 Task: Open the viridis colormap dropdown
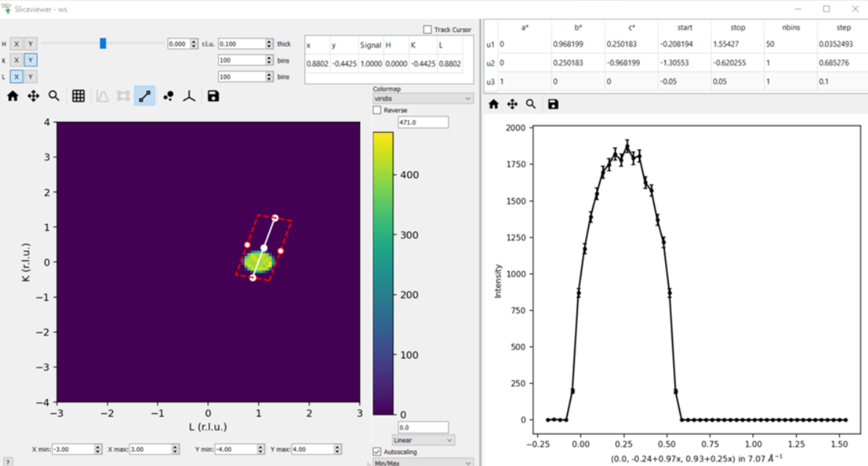(x=423, y=99)
